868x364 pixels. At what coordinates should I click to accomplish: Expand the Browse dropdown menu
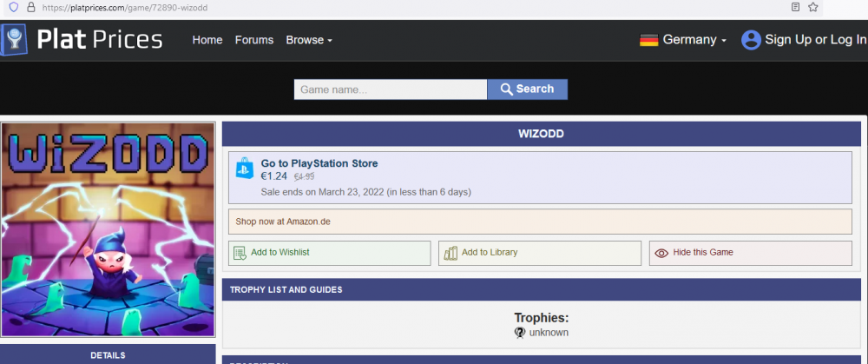coord(309,40)
